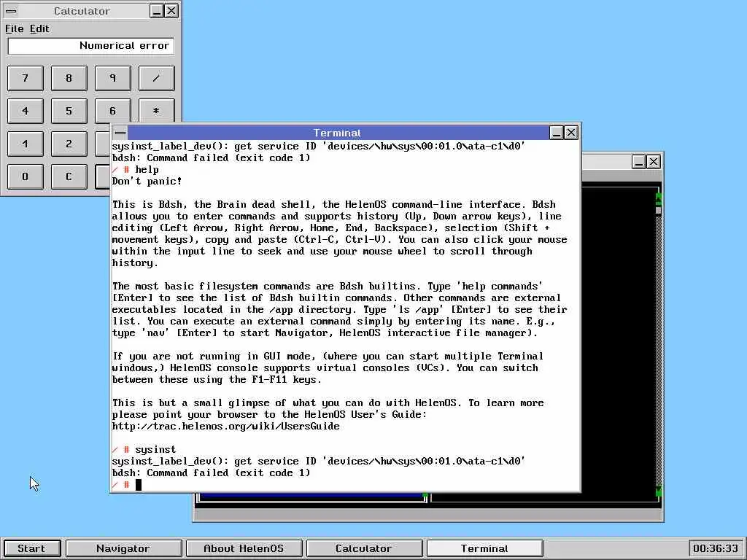This screenshot has width=747, height=560.
Task: Minimize the Navigator window behind Terminal
Action: [x=639, y=162]
